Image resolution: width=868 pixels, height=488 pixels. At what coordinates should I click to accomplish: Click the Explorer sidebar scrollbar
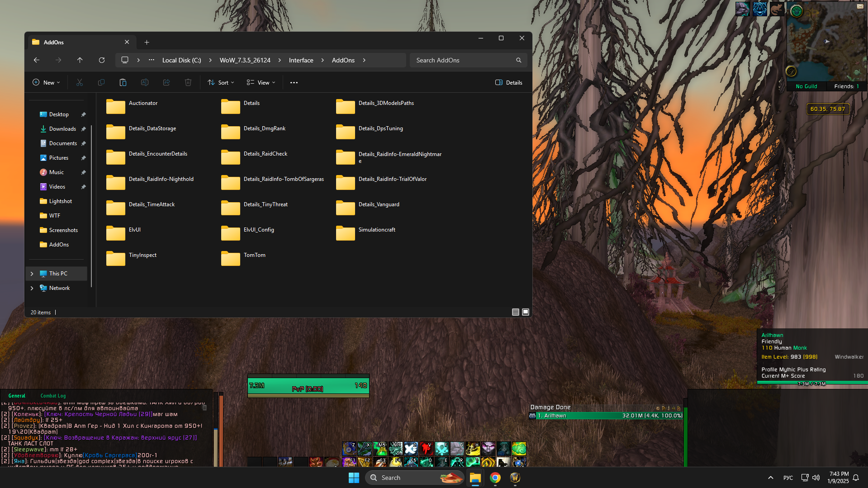(x=91, y=206)
